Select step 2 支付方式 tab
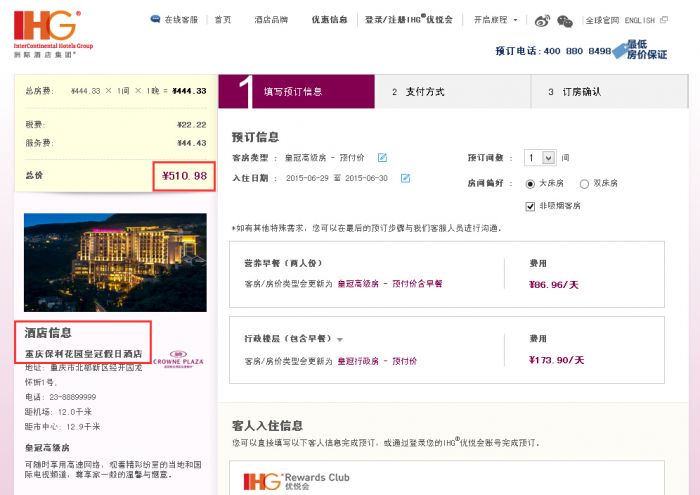 pyautogui.click(x=453, y=92)
